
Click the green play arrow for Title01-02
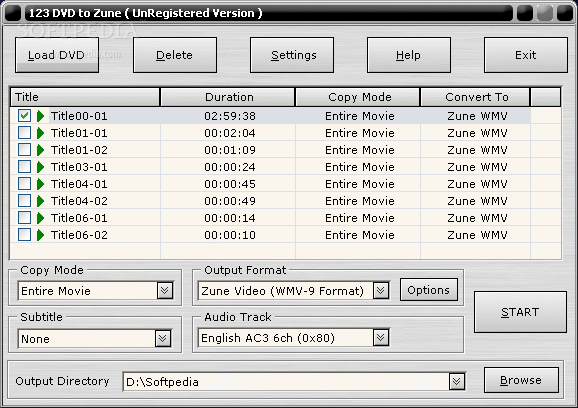[41, 150]
